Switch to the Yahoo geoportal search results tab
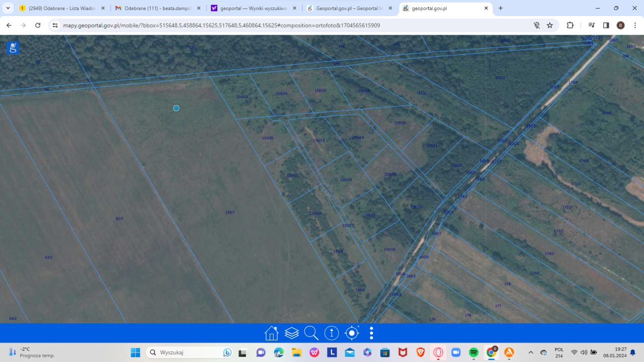Image resolution: width=644 pixels, height=362 pixels. pyautogui.click(x=254, y=8)
